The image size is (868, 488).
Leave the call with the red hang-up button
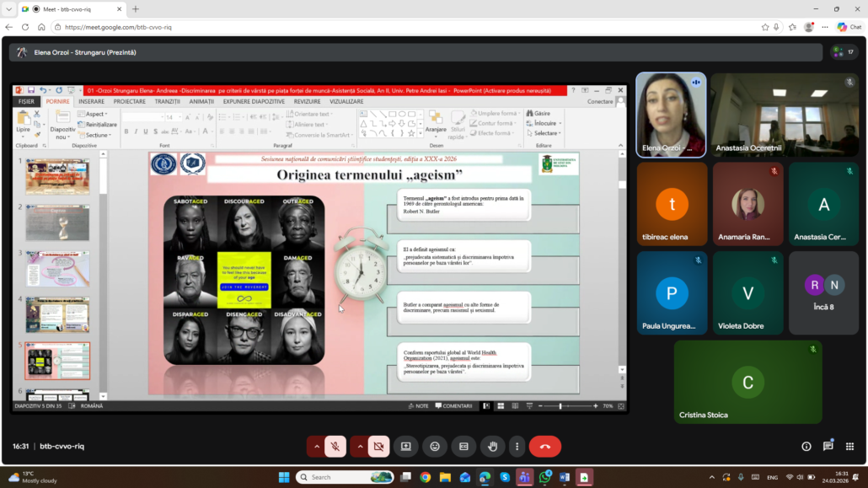(x=544, y=447)
